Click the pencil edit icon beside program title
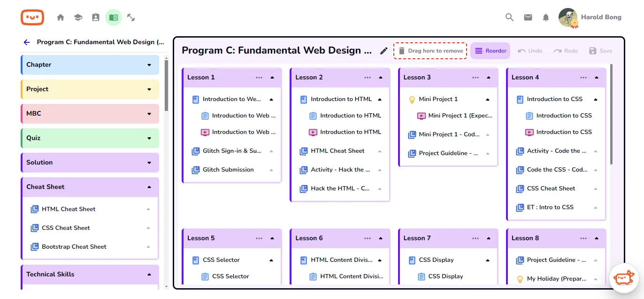The height and width of the screenshot is (299, 644). [x=384, y=51]
